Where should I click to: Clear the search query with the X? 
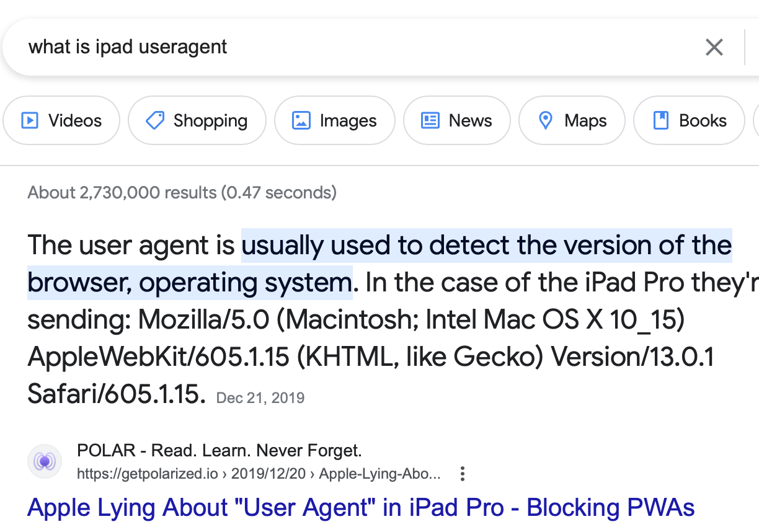pyautogui.click(x=714, y=47)
